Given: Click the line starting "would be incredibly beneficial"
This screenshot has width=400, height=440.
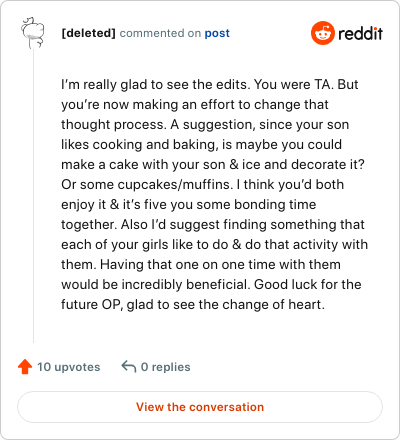Looking at the screenshot, I should coord(211,284).
